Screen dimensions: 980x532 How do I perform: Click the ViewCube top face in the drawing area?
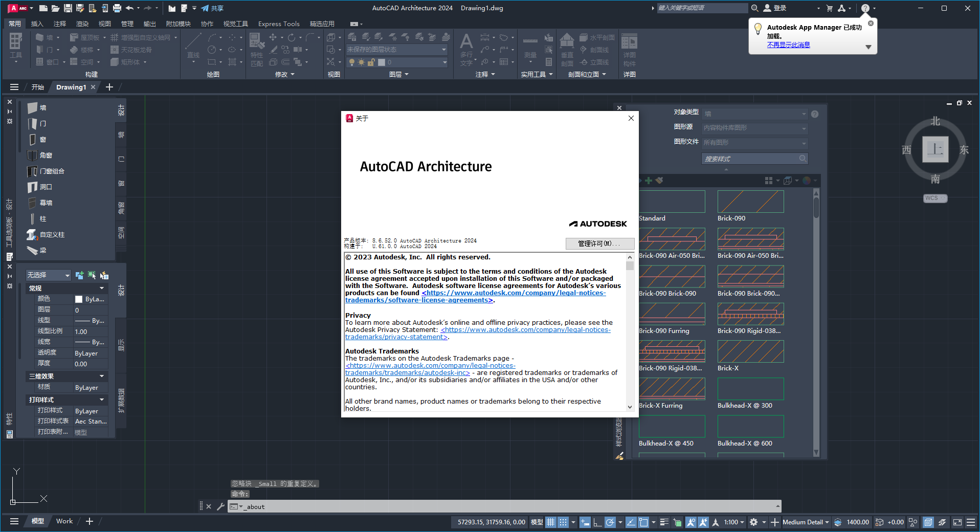(x=935, y=149)
